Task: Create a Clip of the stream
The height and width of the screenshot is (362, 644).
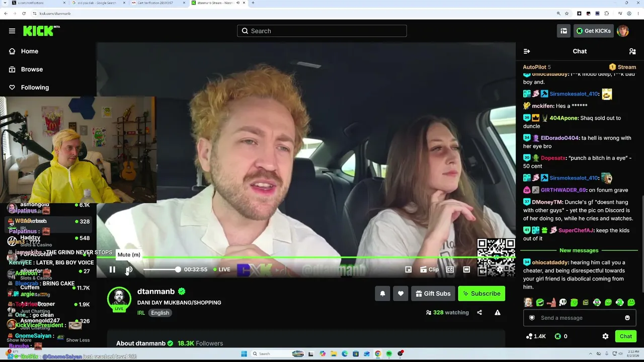Action: coord(429,269)
